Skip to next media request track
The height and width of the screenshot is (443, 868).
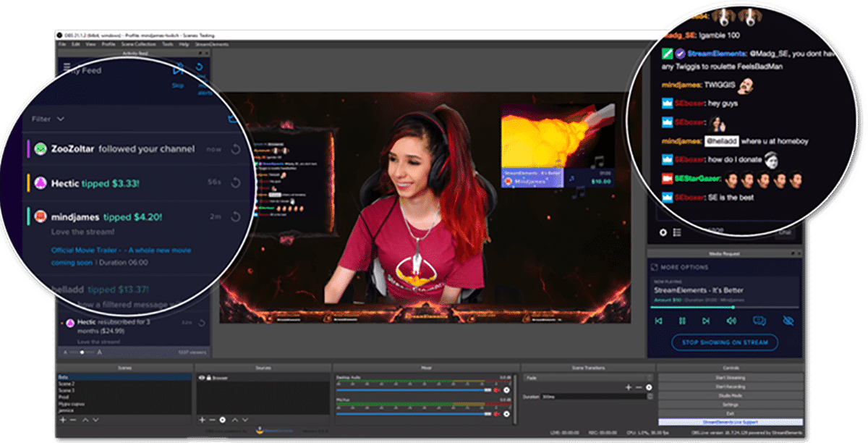[705, 321]
